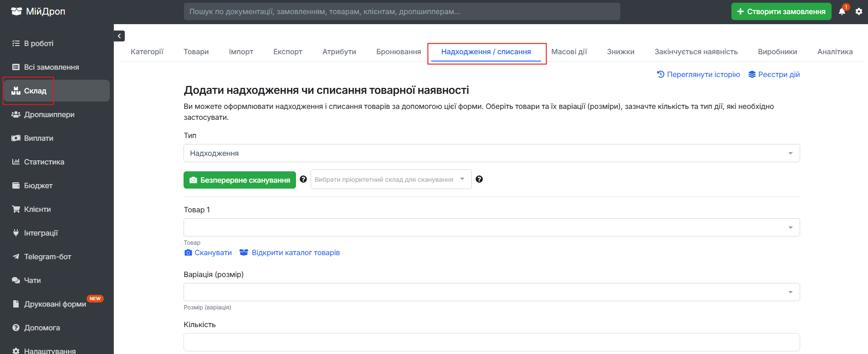
Task: Open the Аналітика tab
Action: [x=835, y=52]
